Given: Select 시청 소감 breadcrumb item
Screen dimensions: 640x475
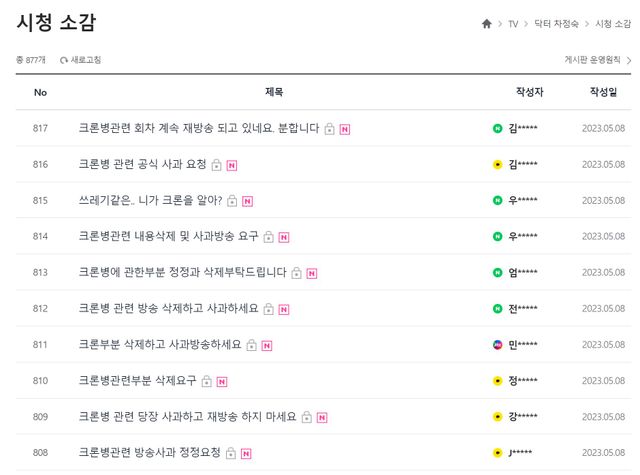Looking at the screenshot, I should (613, 23).
